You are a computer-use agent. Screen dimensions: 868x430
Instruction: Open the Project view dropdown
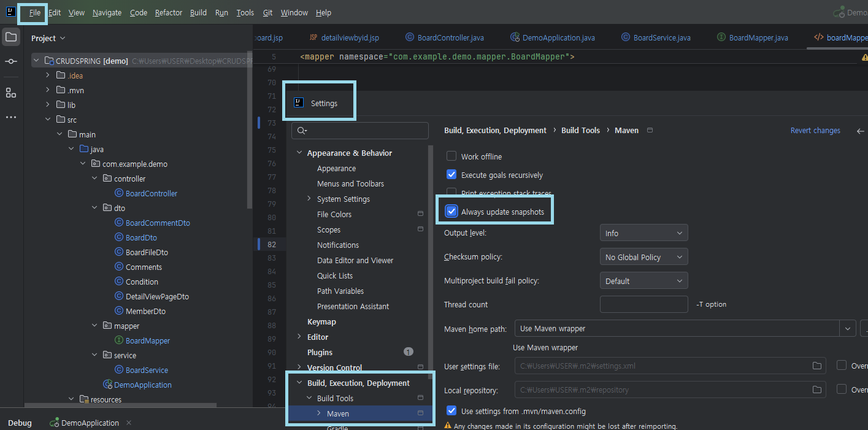click(48, 38)
